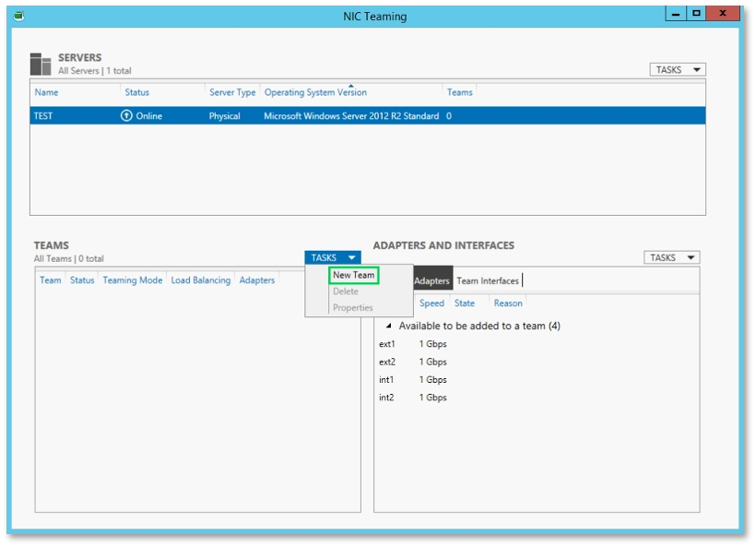
Task: Maximize the NIC Teaming window
Action: [696, 14]
